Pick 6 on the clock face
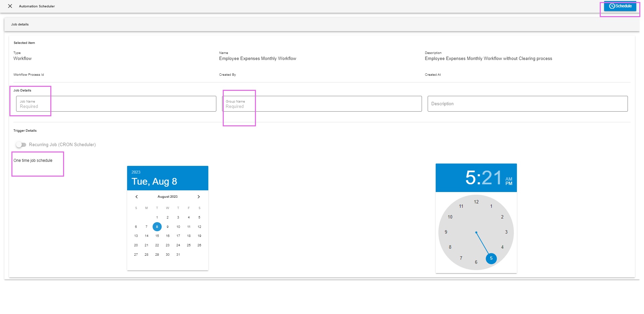644x314 pixels. pos(476,262)
